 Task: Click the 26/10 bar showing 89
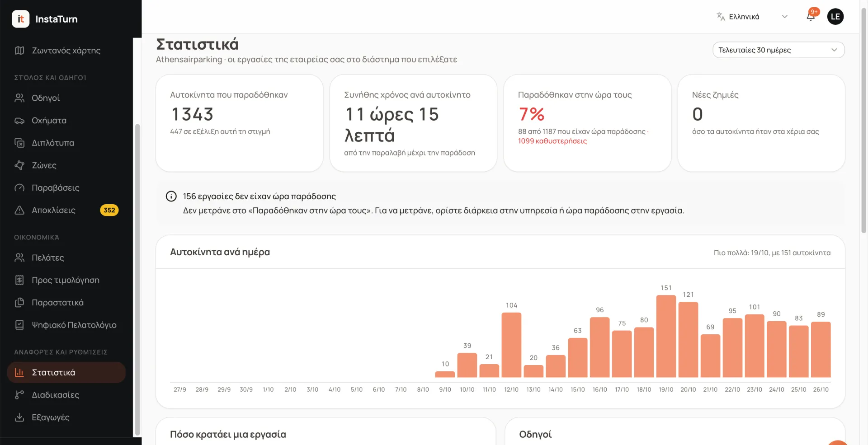[821, 349]
